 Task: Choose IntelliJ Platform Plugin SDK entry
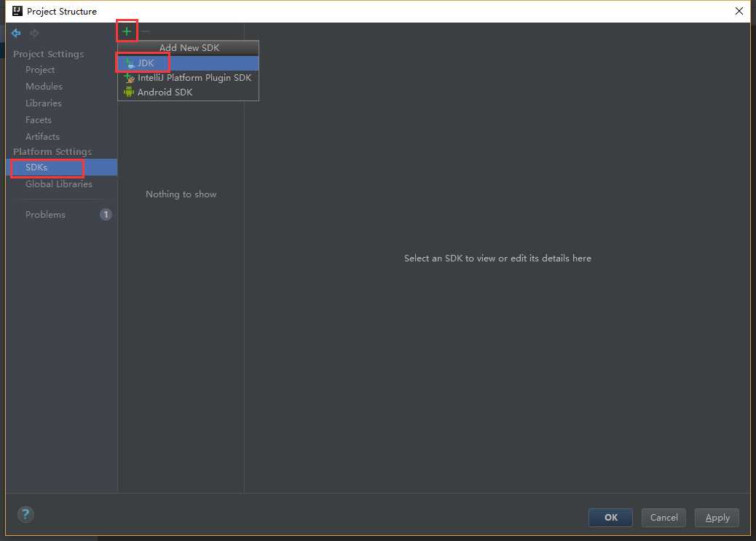tap(188, 78)
